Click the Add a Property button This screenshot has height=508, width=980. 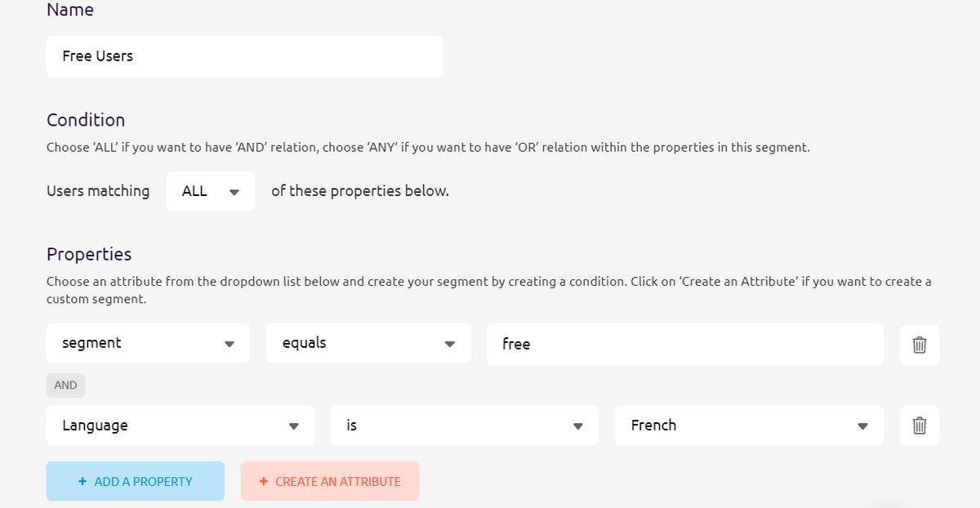136,481
